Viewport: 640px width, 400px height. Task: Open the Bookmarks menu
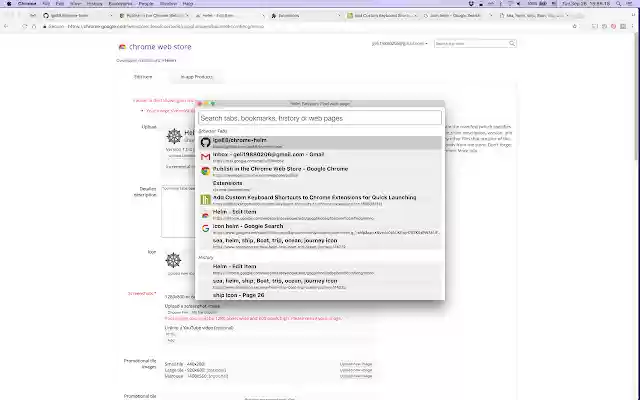click(120, 4)
